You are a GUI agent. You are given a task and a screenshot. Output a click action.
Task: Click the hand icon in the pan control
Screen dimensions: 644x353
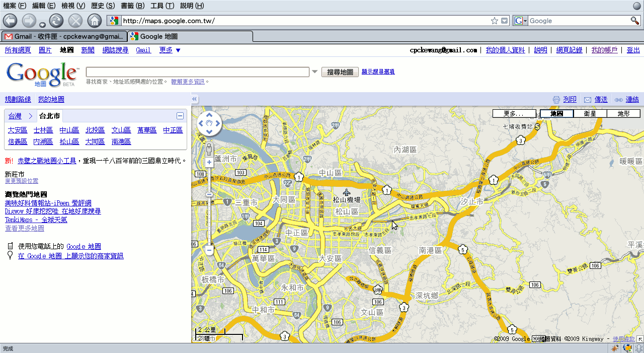tap(209, 124)
